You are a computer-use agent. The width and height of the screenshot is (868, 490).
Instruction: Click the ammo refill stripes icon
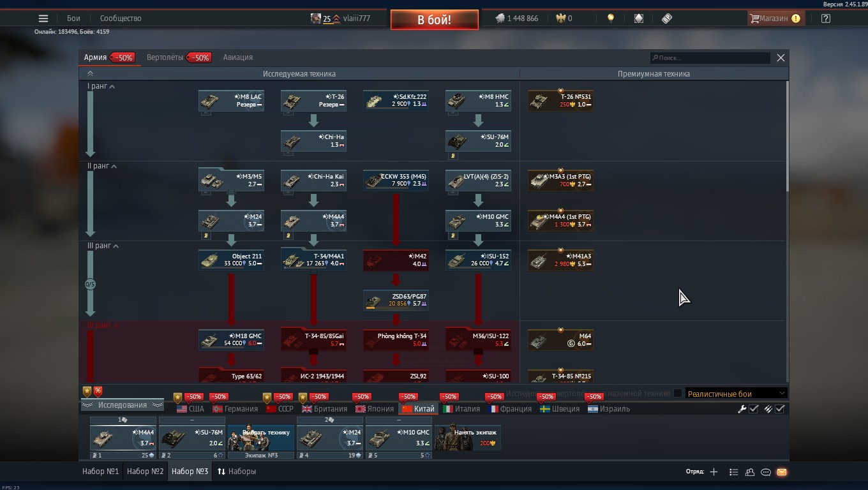tap(768, 409)
